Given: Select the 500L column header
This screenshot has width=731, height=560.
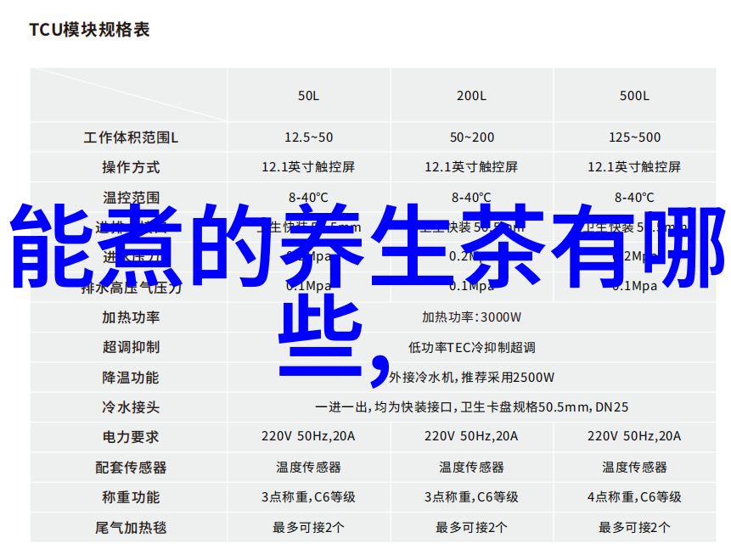Looking at the screenshot, I should tap(634, 96).
